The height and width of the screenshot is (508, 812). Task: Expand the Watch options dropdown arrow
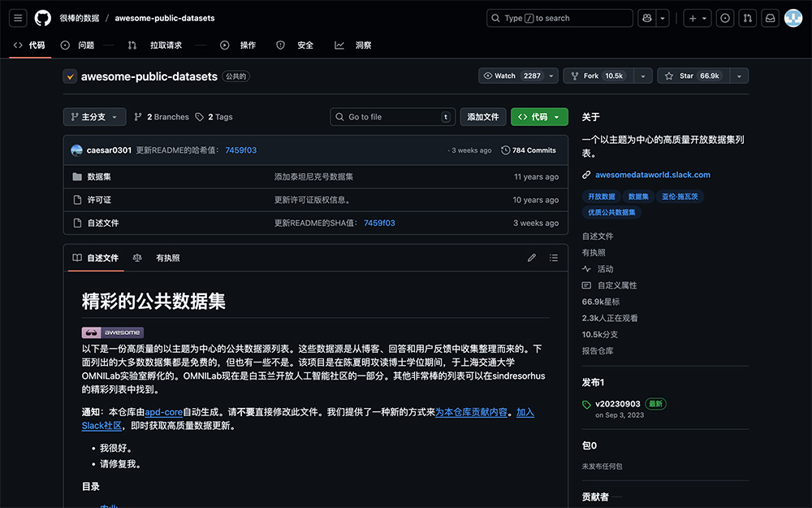pyautogui.click(x=551, y=76)
